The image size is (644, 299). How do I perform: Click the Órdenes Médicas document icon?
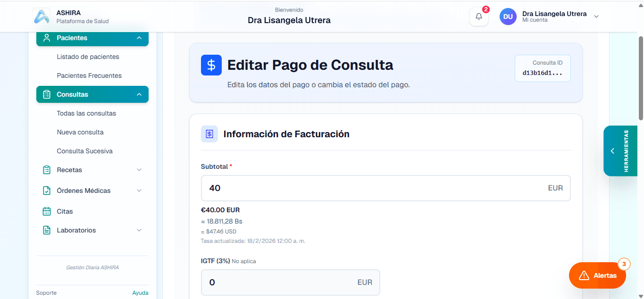(47, 191)
